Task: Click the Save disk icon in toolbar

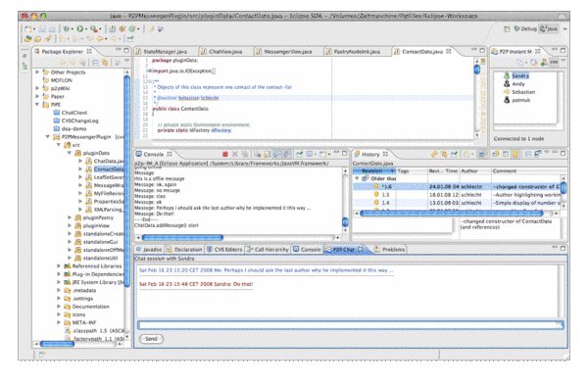Action: tap(42, 28)
